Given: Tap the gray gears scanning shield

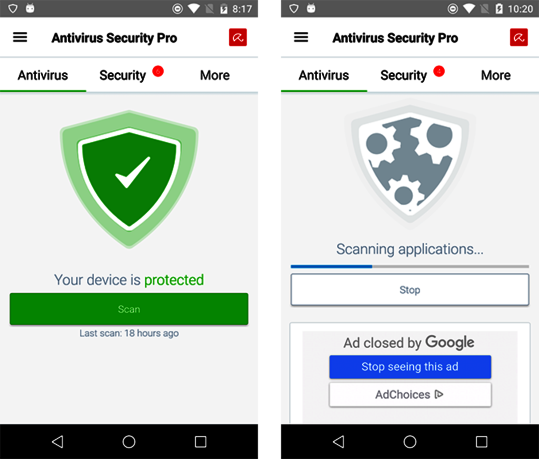Looking at the screenshot, I should tap(410, 165).
